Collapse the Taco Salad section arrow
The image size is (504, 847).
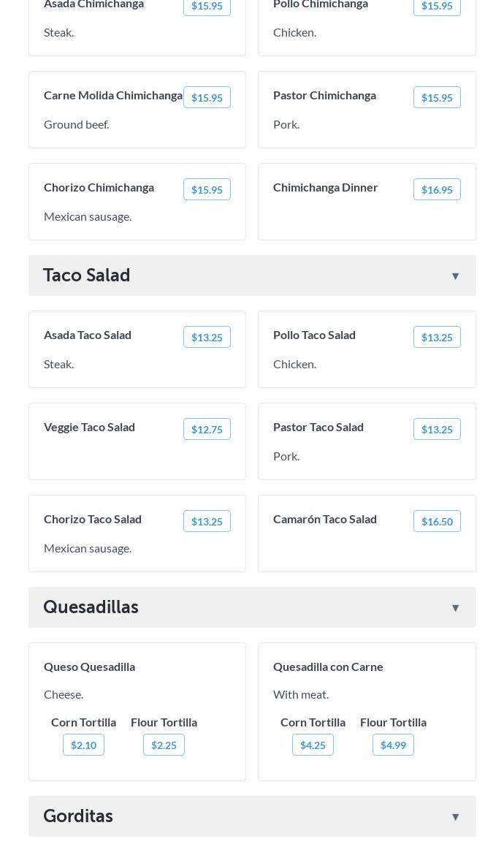pyautogui.click(x=455, y=276)
